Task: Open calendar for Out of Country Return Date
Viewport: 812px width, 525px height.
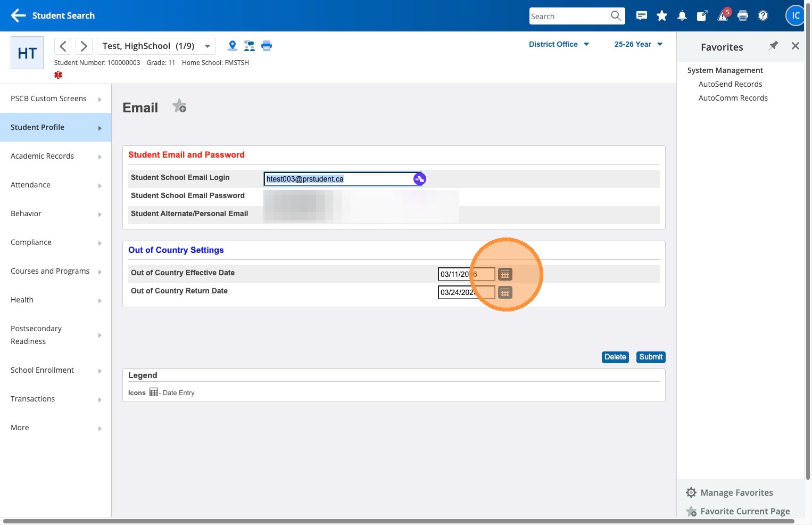Action: coord(505,292)
